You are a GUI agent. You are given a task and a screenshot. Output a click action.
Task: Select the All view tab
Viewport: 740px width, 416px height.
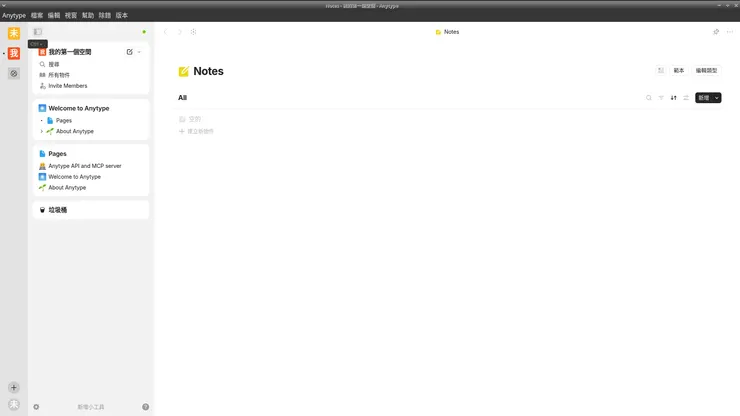[183, 98]
